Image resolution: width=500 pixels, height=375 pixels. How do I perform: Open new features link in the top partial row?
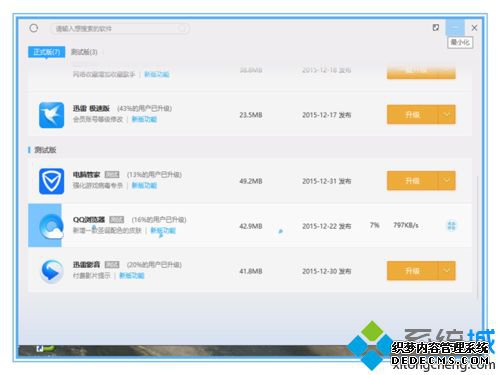(x=157, y=74)
